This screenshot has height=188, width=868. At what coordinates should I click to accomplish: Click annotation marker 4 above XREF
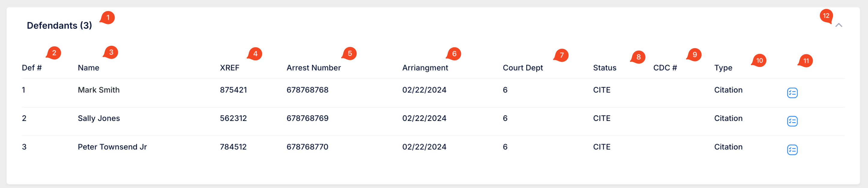pos(255,54)
